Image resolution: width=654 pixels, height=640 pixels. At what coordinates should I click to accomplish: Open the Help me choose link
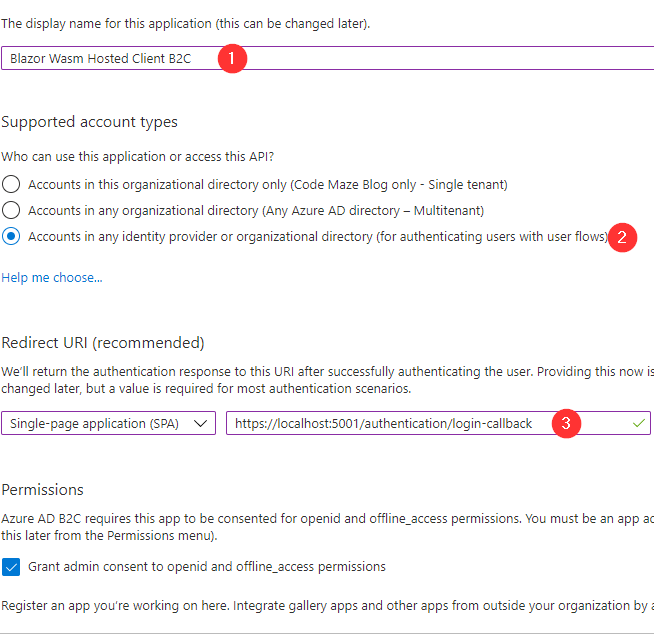click(x=52, y=277)
